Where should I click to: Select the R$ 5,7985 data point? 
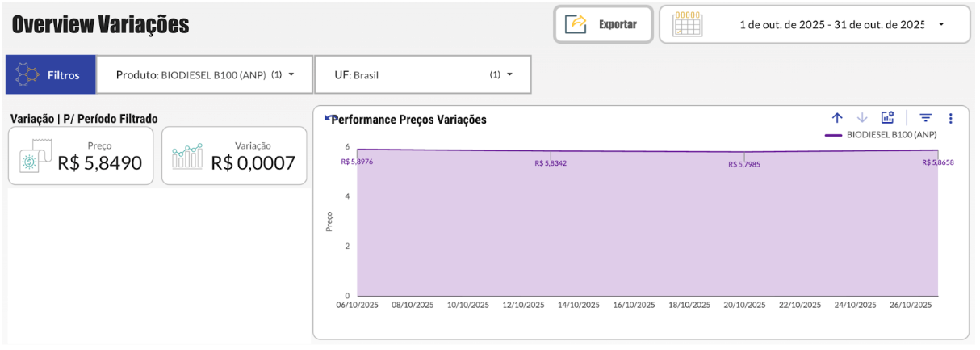(x=743, y=164)
